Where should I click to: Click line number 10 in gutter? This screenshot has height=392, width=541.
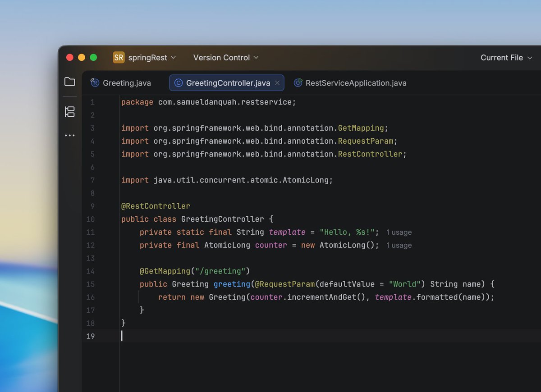point(90,219)
